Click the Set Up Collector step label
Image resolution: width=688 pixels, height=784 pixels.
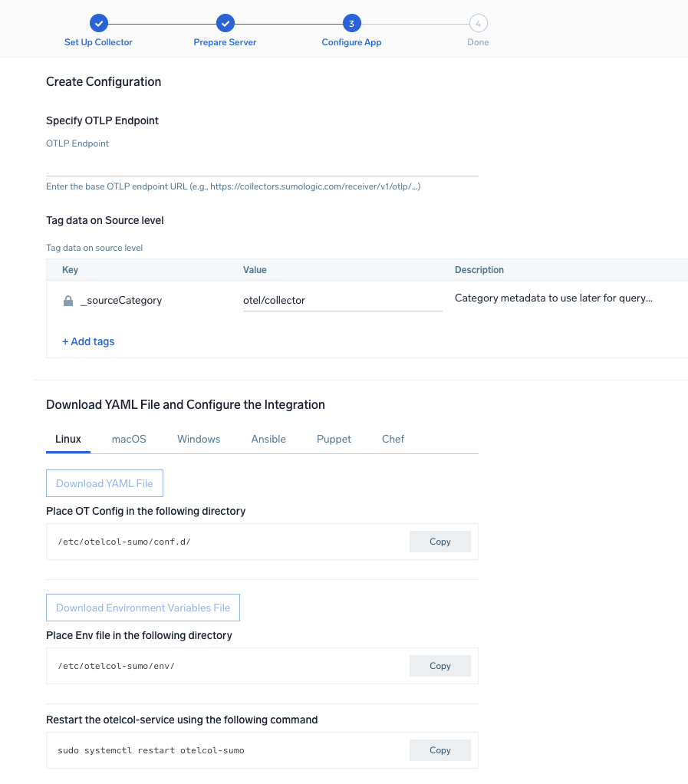(x=98, y=42)
